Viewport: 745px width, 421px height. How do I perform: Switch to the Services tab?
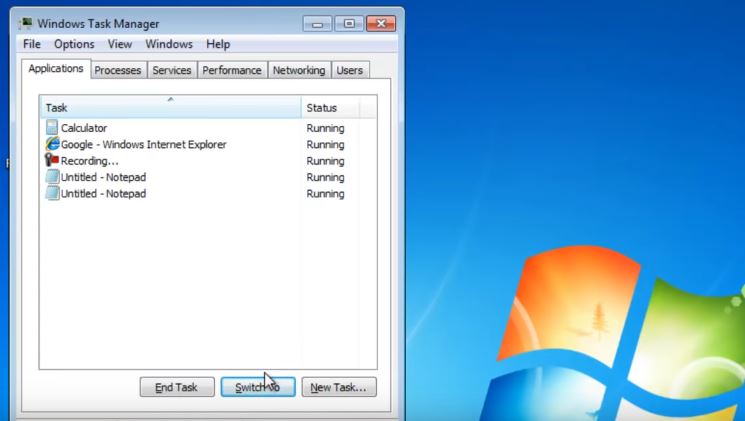(172, 70)
